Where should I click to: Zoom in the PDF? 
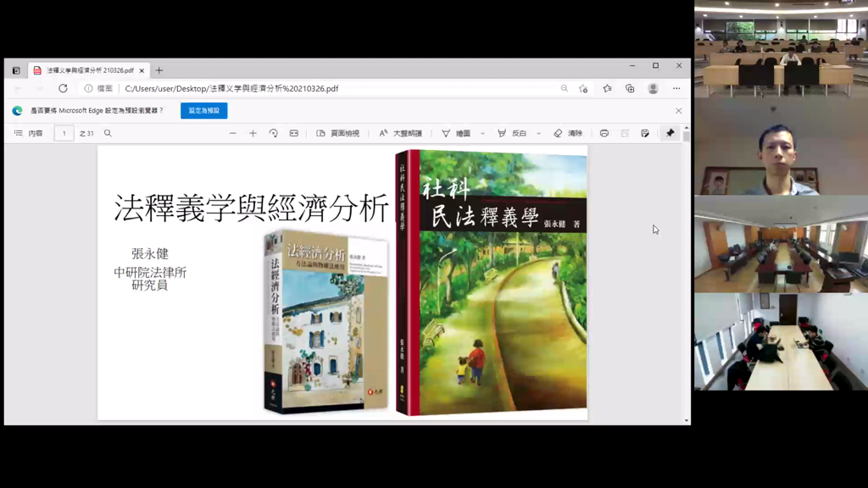(x=253, y=133)
